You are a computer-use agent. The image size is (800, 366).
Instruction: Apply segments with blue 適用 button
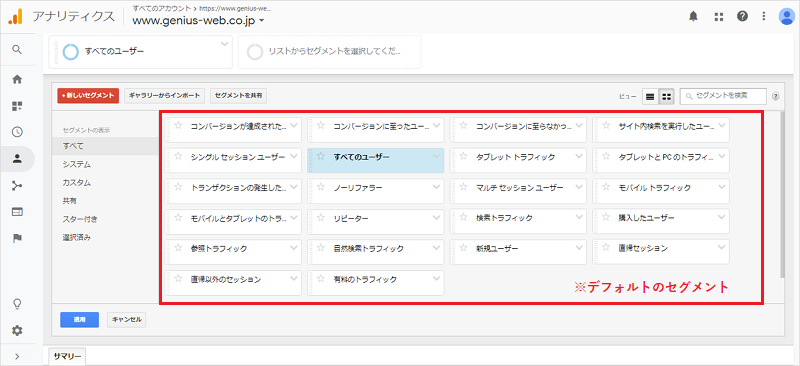(80, 320)
